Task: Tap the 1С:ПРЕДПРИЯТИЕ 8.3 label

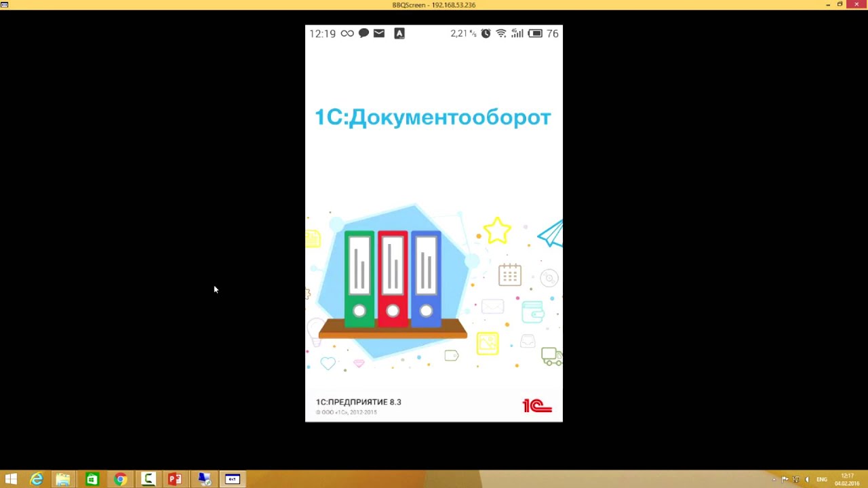Action: click(x=359, y=402)
